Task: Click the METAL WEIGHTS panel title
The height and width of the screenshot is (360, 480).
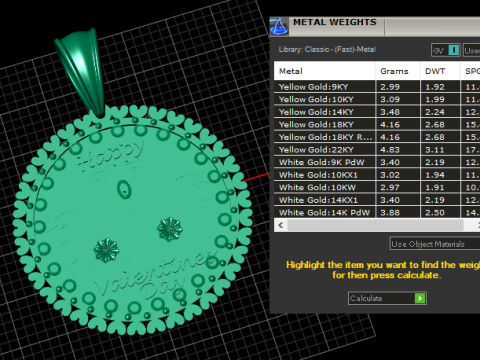Action: pyautogui.click(x=335, y=22)
